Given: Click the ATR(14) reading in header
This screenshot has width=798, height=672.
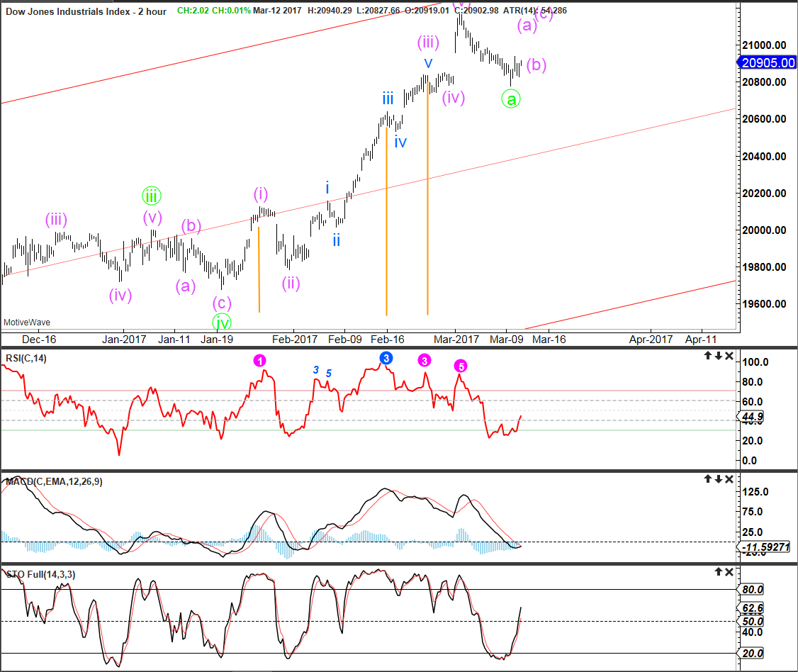Looking at the screenshot, I should click(535, 10).
